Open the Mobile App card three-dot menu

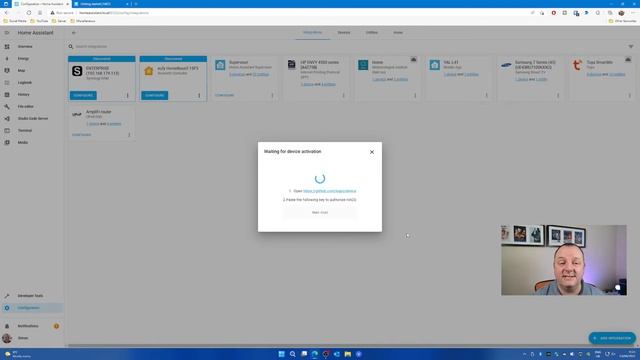click(487, 95)
